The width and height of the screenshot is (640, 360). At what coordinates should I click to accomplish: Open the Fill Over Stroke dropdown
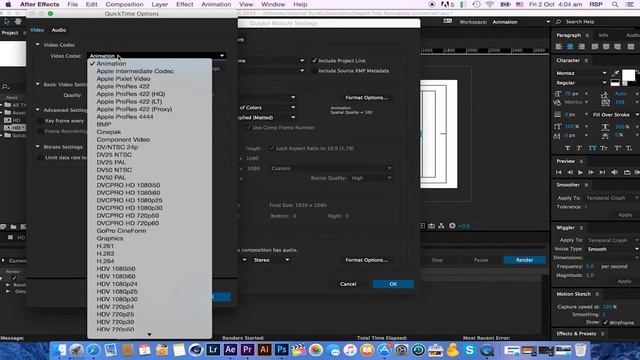pyautogui.click(x=616, y=115)
